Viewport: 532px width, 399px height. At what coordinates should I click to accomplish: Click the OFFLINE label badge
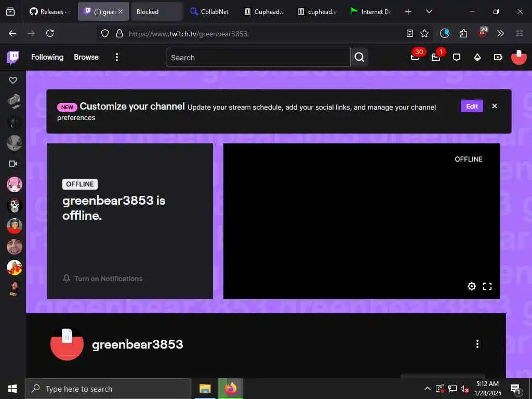coord(80,184)
